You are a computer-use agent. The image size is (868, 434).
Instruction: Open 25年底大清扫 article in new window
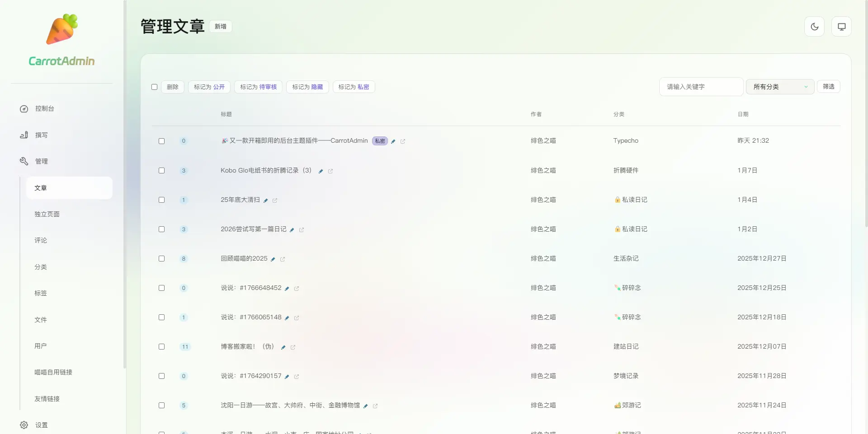(275, 201)
